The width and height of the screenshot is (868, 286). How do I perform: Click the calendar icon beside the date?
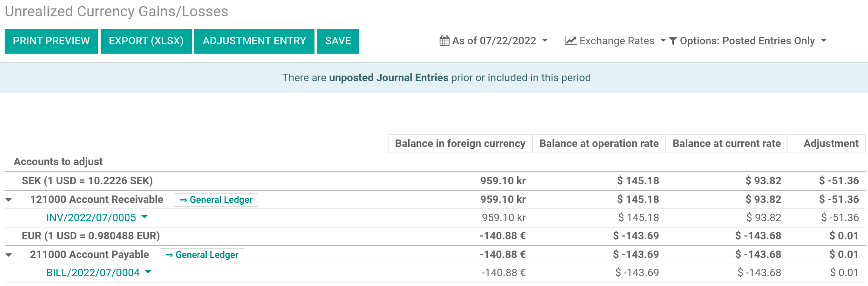(x=445, y=41)
